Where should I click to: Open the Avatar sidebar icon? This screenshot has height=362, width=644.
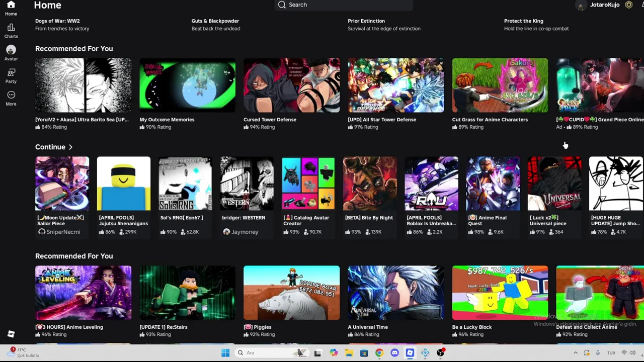coord(11,50)
